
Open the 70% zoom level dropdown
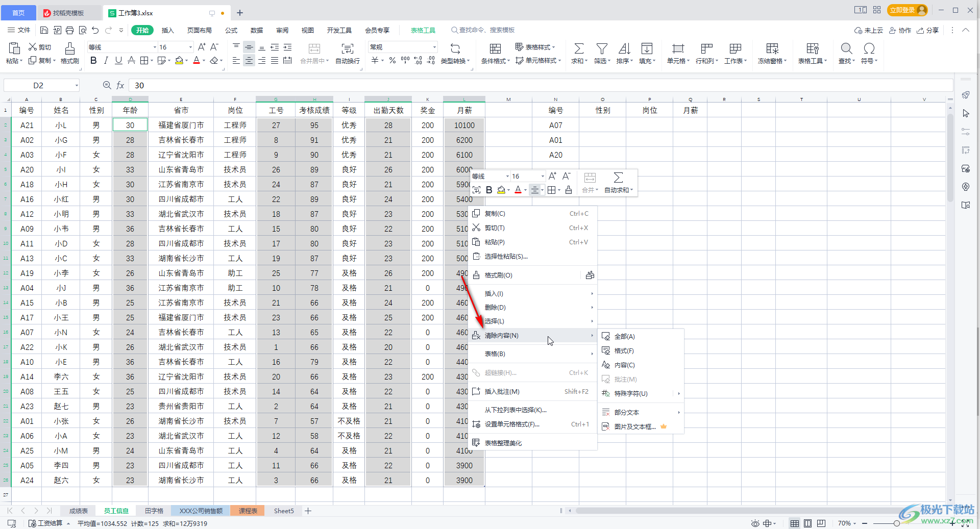pyautogui.click(x=847, y=523)
